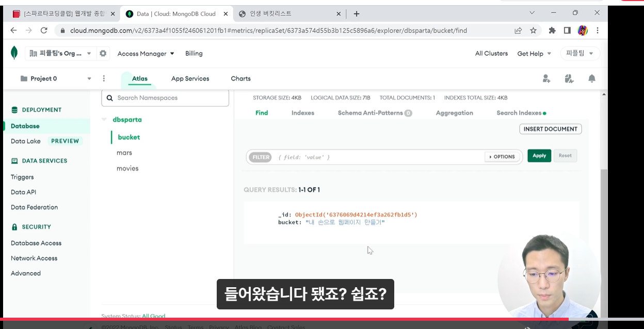Viewport: 644px width, 329px height.
Task: Select the mars collection
Action: [124, 153]
